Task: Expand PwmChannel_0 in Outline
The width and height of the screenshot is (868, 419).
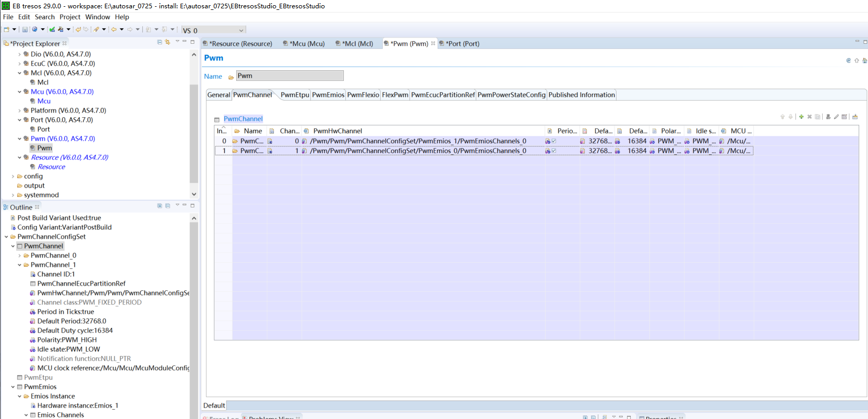Action: click(x=19, y=255)
